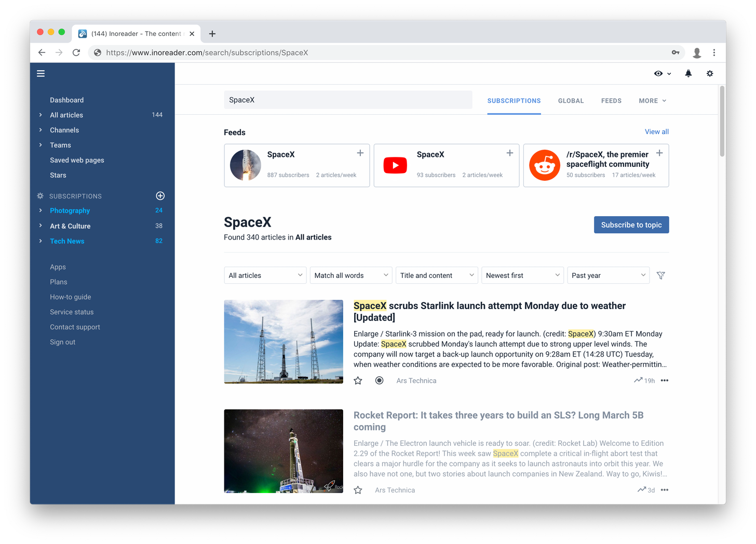Click the filter funnel icon
Screen dimensions: 756x544
tap(661, 275)
